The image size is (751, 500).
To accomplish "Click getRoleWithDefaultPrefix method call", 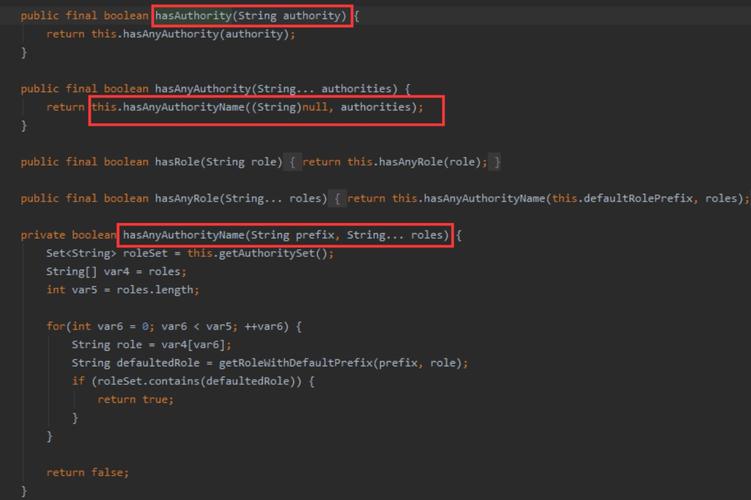I will (296, 363).
